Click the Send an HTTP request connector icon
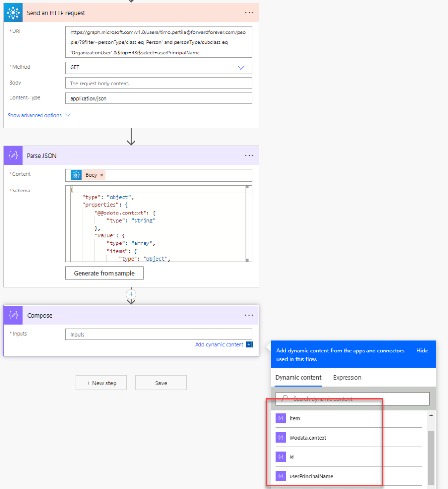Image resolution: width=448 pixels, height=489 pixels. point(13,13)
